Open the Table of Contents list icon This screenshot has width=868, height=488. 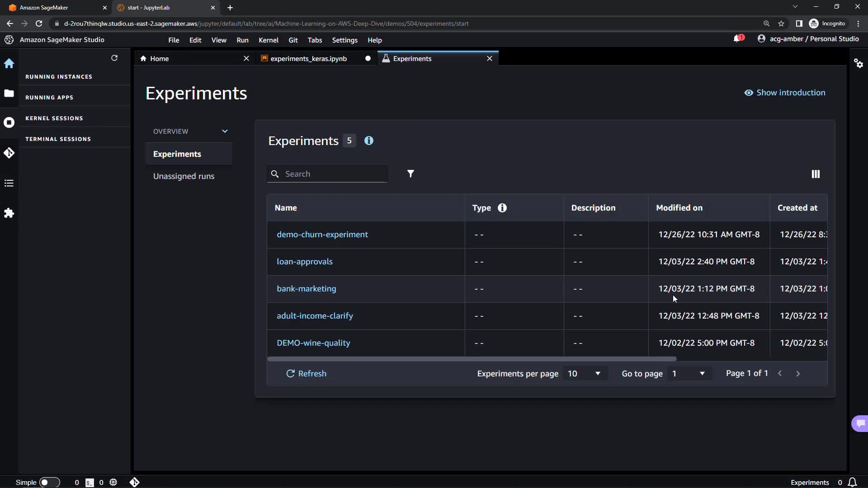coord(9,183)
